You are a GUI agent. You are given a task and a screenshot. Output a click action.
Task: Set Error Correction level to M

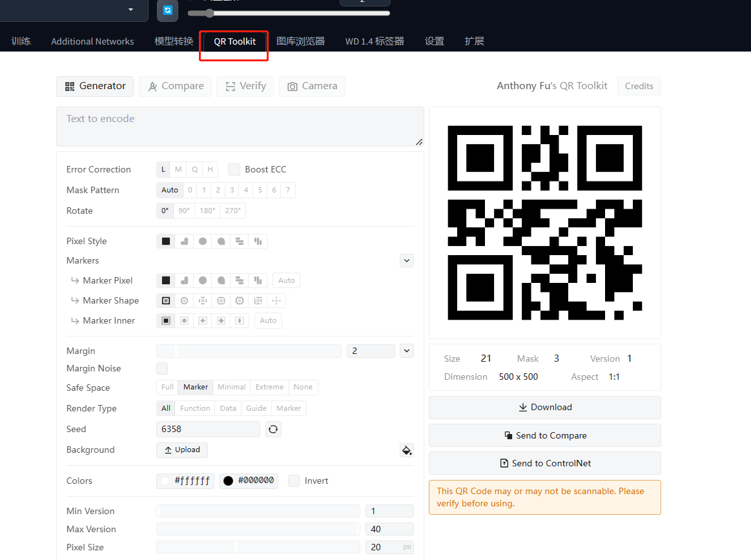(x=178, y=170)
